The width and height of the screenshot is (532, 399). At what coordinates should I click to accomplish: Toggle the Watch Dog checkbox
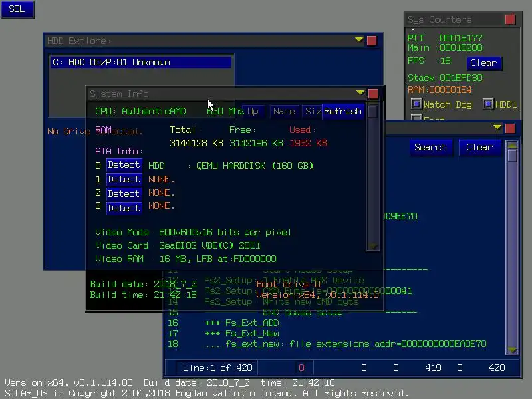(x=416, y=104)
